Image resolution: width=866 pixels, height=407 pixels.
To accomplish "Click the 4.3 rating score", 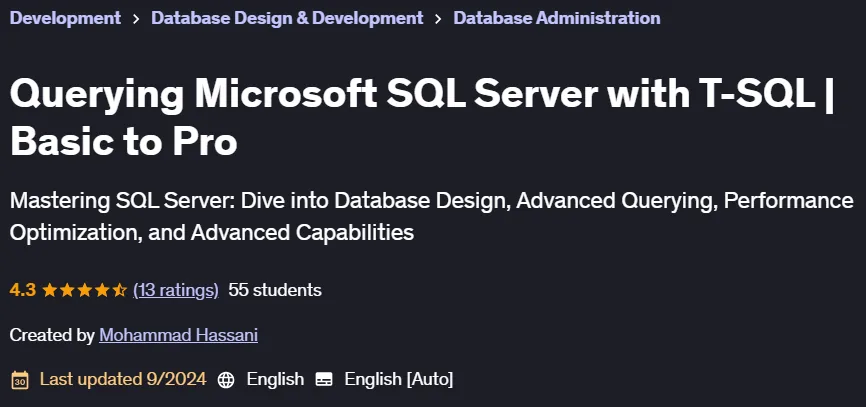I will click(23, 290).
